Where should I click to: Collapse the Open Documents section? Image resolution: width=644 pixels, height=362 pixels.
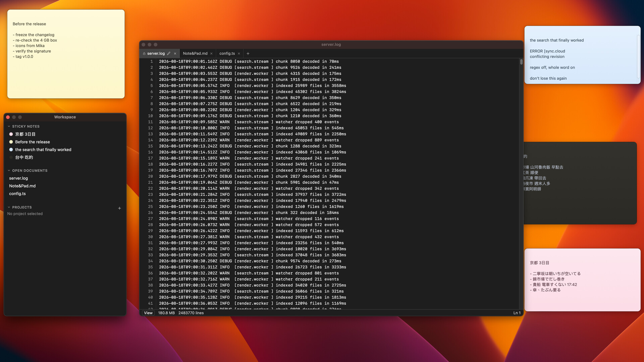click(x=9, y=171)
